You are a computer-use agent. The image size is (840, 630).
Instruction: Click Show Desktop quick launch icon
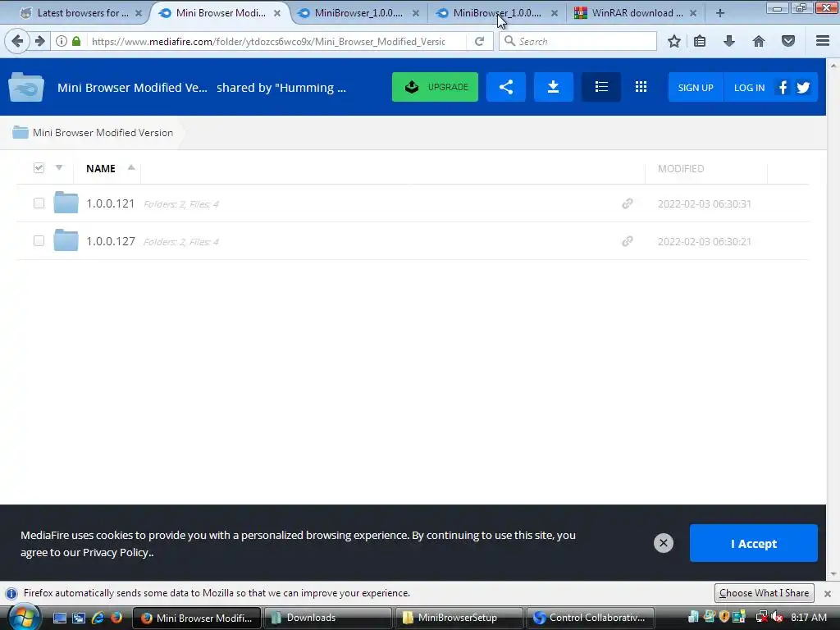(59, 618)
